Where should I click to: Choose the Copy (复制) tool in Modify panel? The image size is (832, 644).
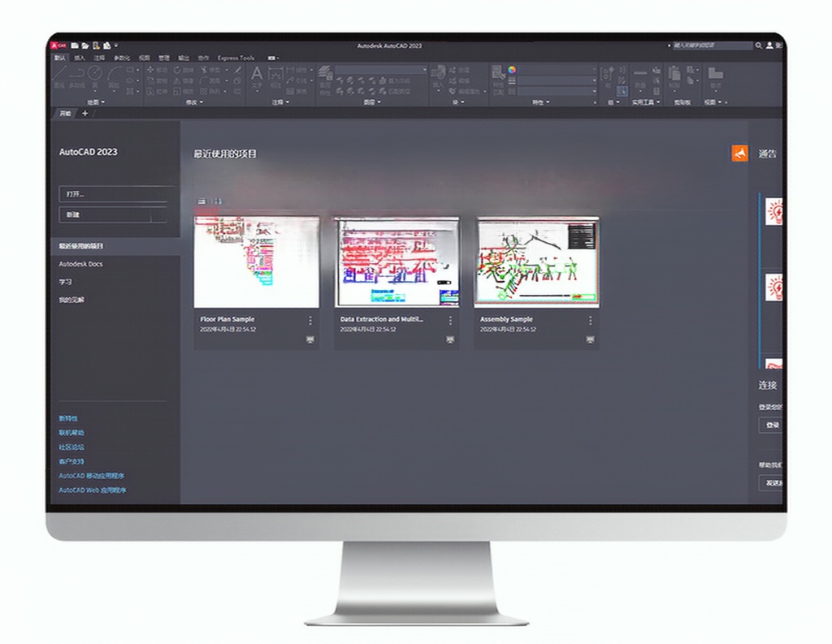click(x=157, y=80)
